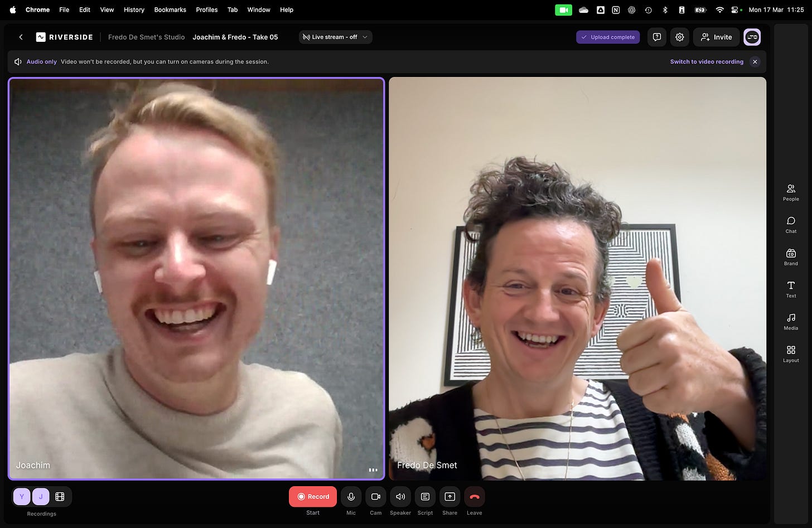Open the Window menu
This screenshot has height=528, width=812.
pos(259,9)
